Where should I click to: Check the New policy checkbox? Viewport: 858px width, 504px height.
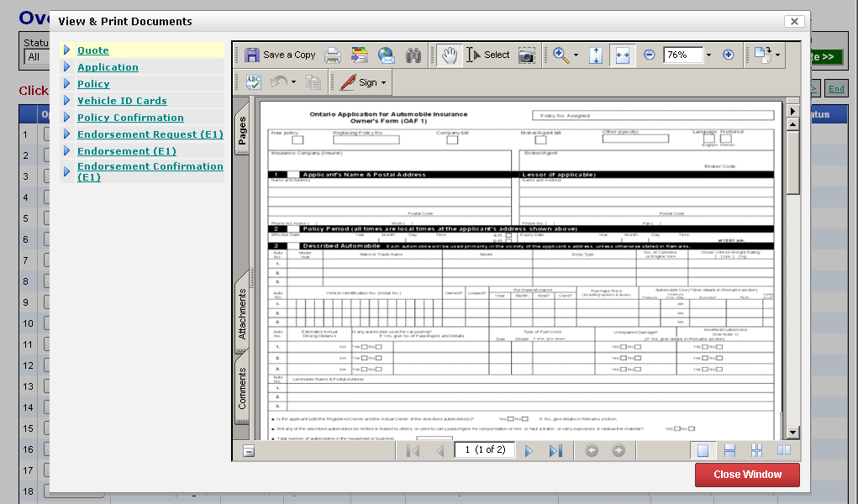pos(297,140)
